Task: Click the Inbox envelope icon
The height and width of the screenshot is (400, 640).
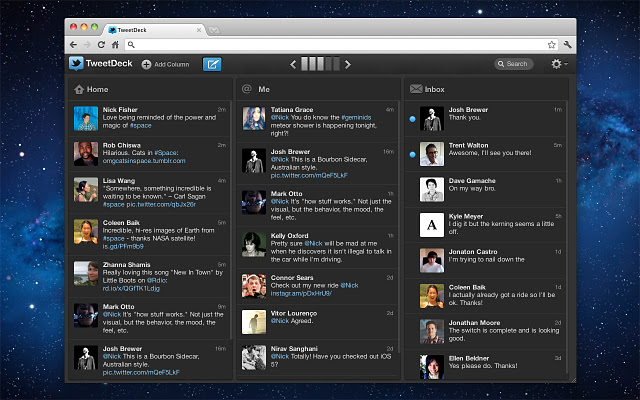Action: pos(415,89)
